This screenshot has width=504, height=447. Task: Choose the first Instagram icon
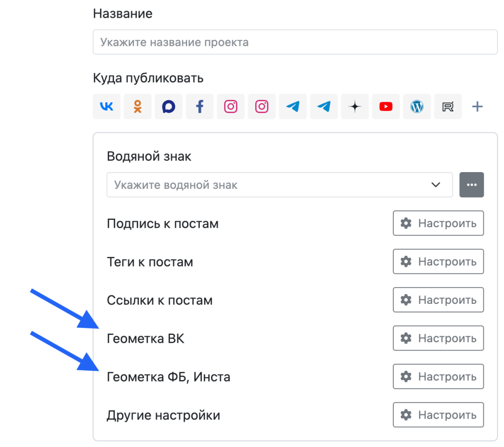(231, 107)
